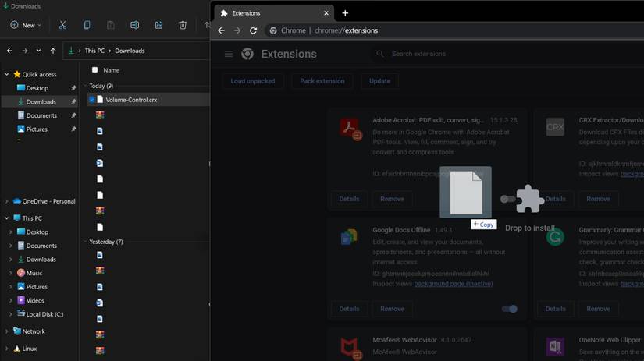The image size is (644, 361).
Task: Click the Share icon in Explorer toolbar
Action: (158, 25)
